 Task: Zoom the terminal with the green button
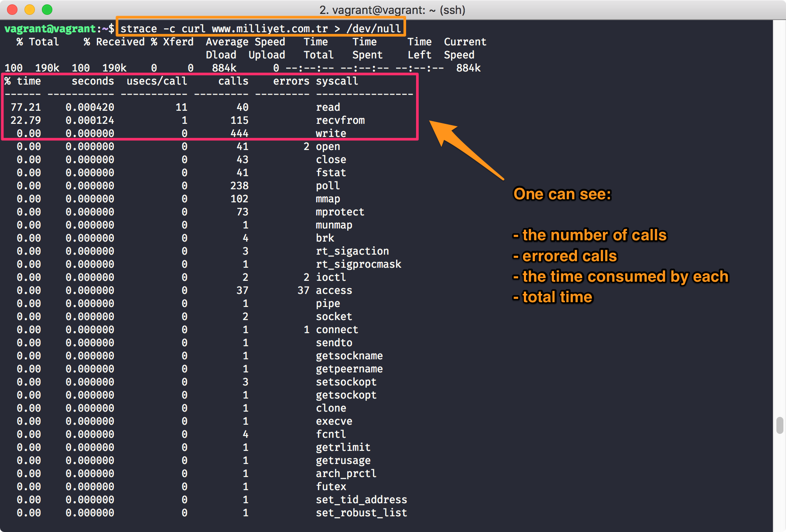coord(47,10)
